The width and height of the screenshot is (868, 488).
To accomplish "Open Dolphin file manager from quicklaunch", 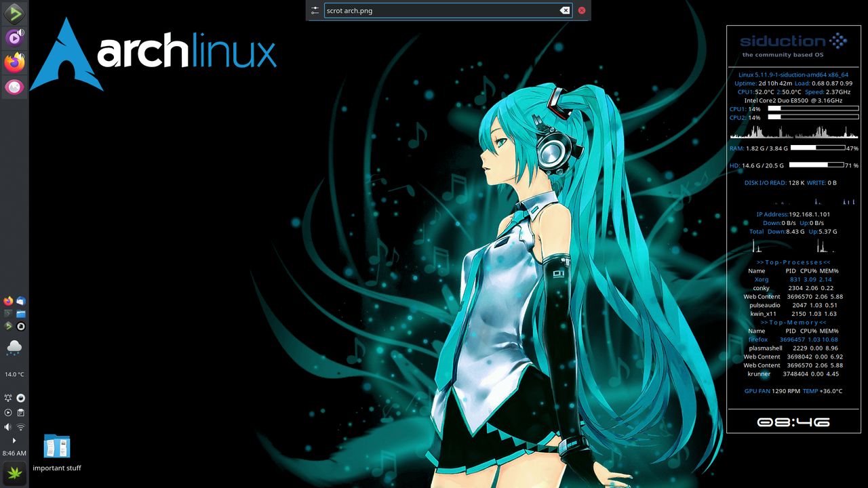I will (21, 314).
